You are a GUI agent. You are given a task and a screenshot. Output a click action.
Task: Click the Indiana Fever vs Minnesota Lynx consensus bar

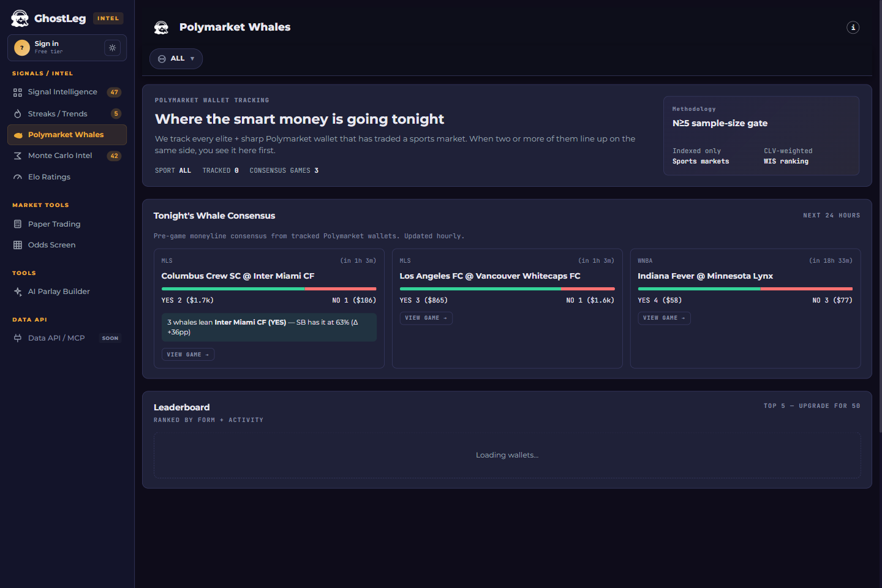[x=745, y=288]
